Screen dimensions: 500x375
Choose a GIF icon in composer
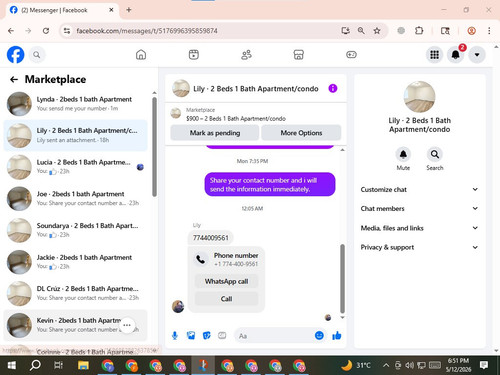(222, 335)
